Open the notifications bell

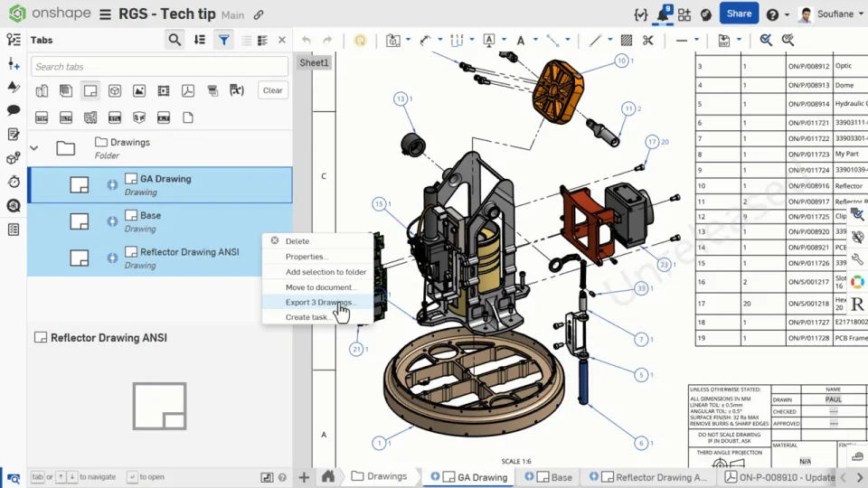(x=663, y=14)
